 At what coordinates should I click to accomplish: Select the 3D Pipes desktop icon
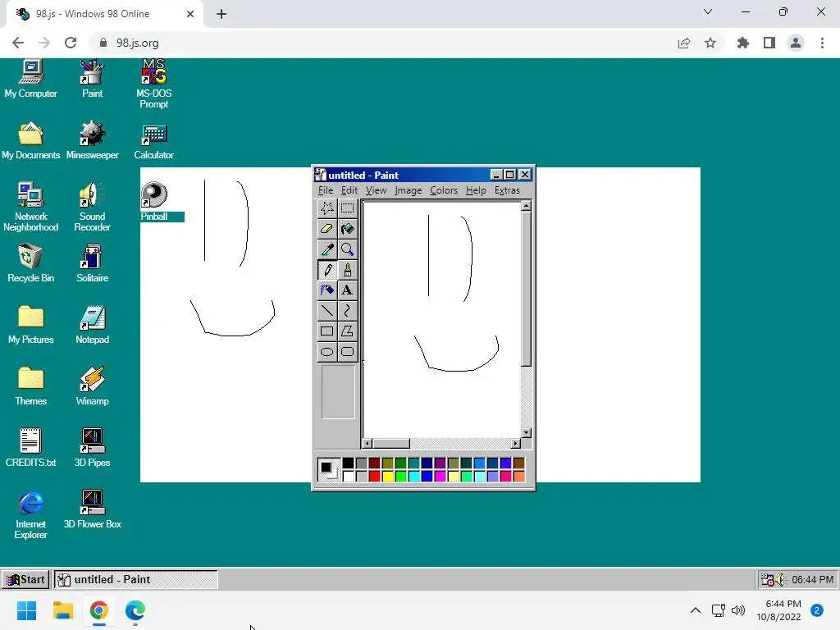[x=92, y=448]
